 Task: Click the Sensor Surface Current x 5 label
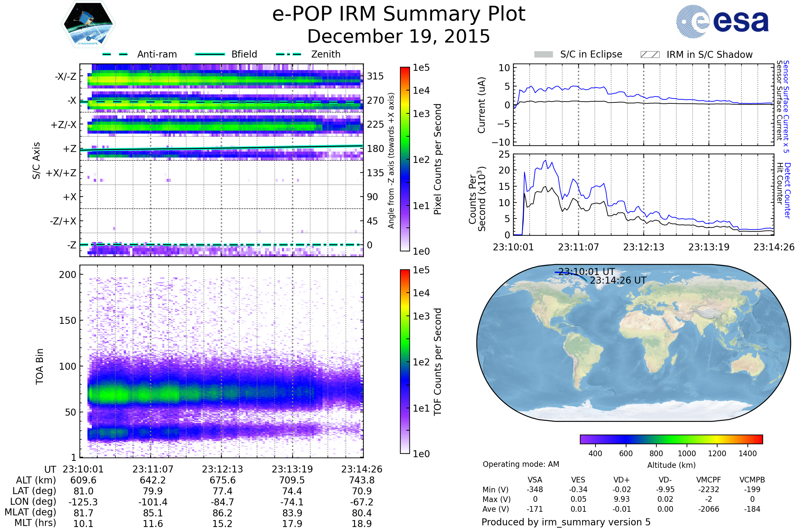(786, 106)
